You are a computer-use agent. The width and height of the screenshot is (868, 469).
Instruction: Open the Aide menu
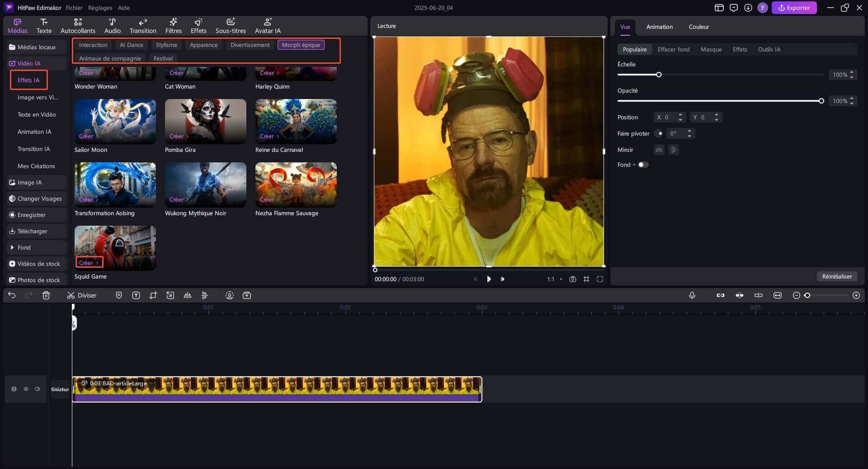(123, 8)
